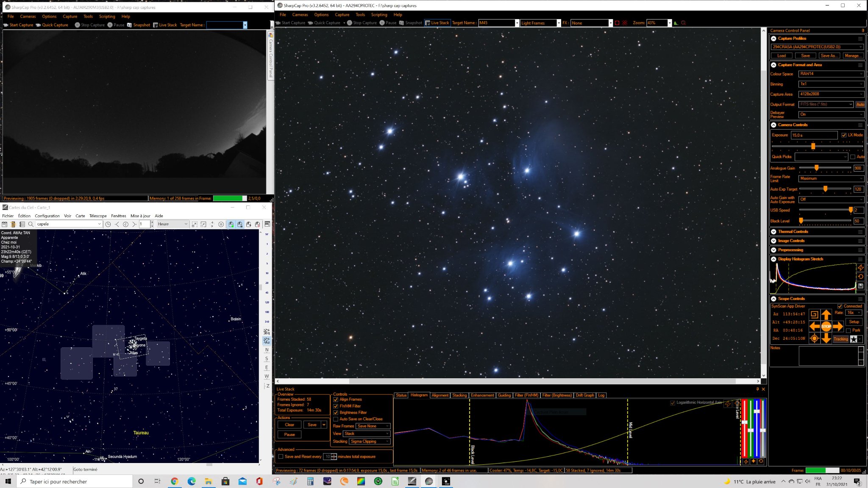Switch to the Guiding tab

click(x=504, y=395)
